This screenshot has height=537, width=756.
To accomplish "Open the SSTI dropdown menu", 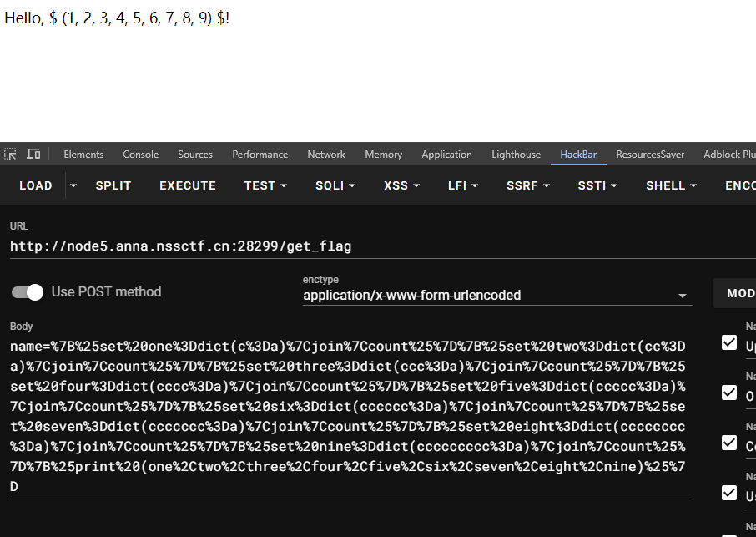I will pyautogui.click(x=597, y=185).
